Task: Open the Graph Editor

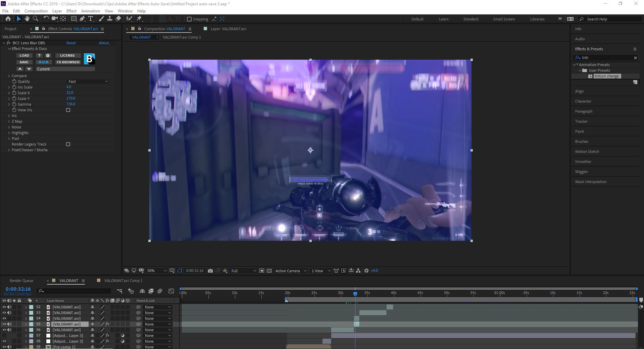Action: point(171,291)
